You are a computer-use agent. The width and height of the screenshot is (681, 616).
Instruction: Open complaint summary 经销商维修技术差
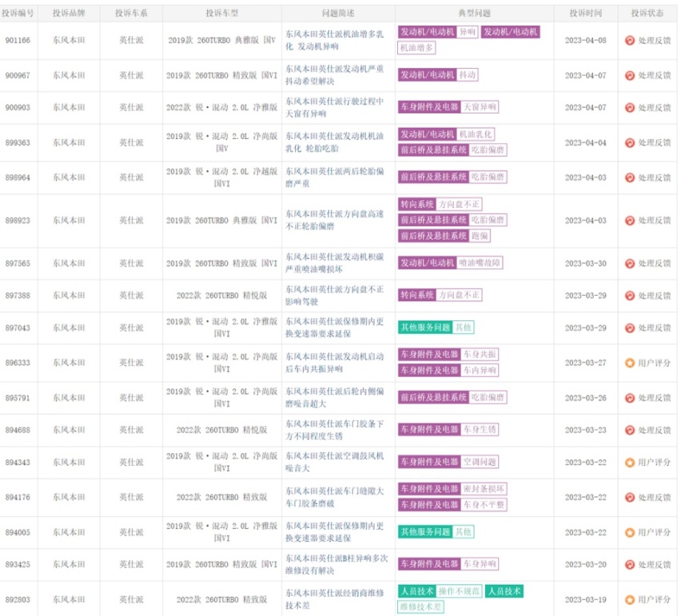[x=334, y=599]
